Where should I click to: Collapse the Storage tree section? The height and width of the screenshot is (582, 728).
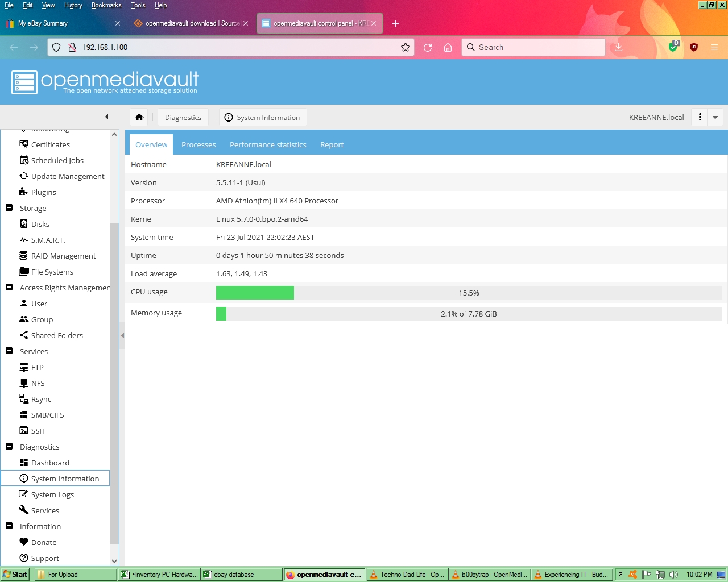tap(9, 208)
